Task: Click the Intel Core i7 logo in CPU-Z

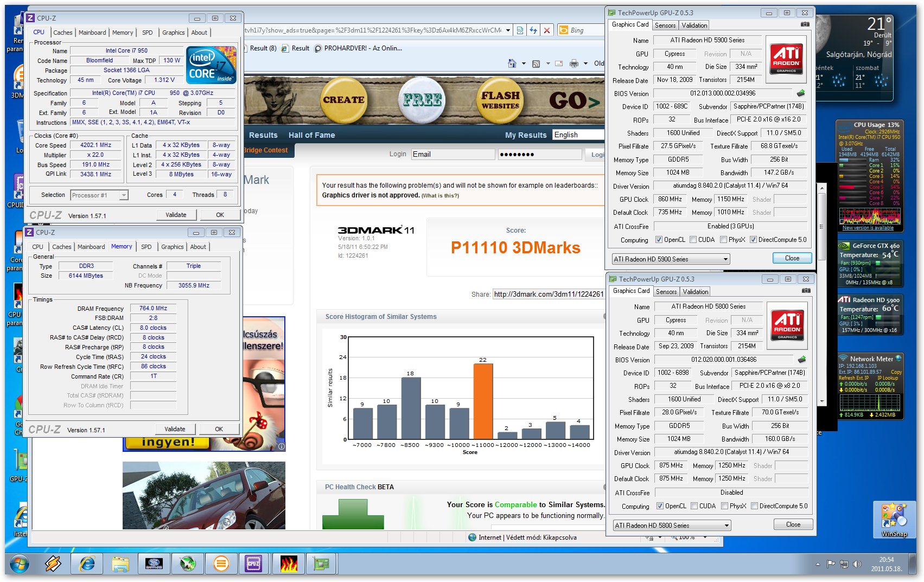Action: tap(211, 65)
